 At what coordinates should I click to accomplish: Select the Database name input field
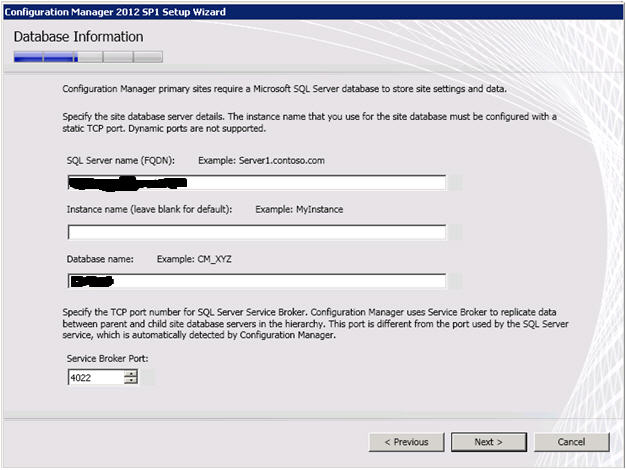pyautogui.click(x=257, y=281)
